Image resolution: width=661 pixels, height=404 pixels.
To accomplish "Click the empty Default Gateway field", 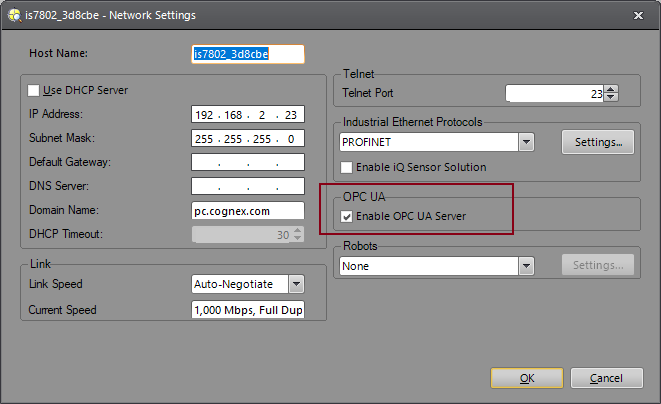I will [247, 162].
